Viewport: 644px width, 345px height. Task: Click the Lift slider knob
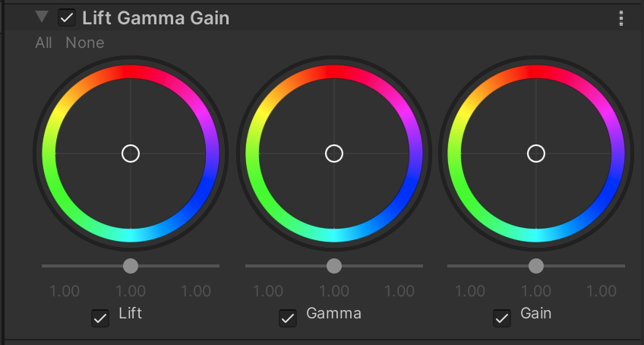[131, 265]
